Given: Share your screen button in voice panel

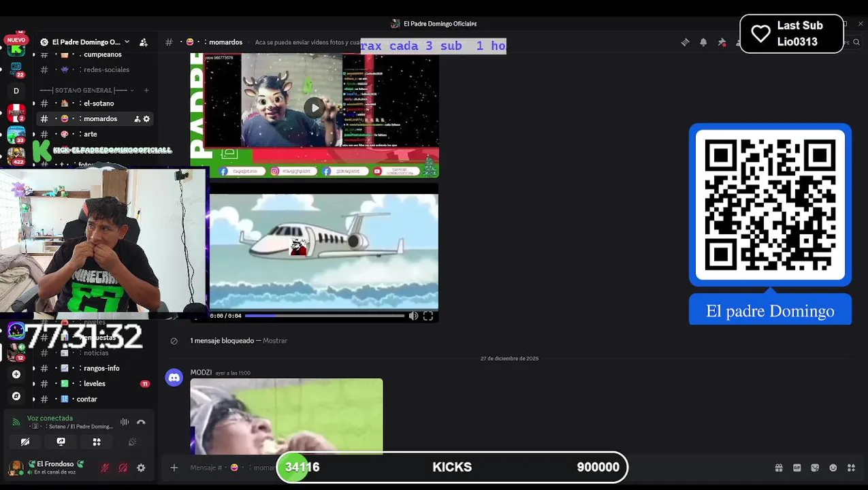Looking at the screenshot, I should click(x=61, y=442).
